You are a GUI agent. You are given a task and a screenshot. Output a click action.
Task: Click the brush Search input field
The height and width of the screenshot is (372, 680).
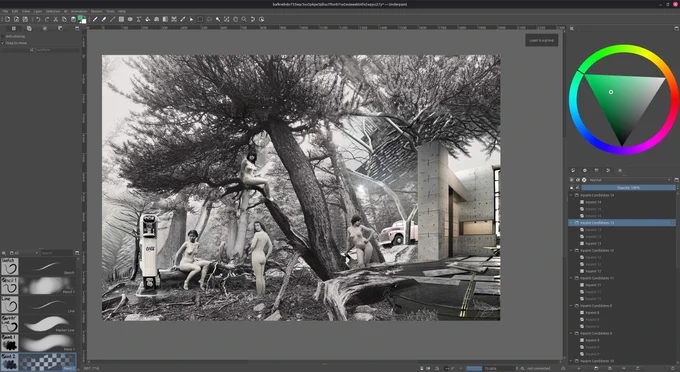point(57,253)
